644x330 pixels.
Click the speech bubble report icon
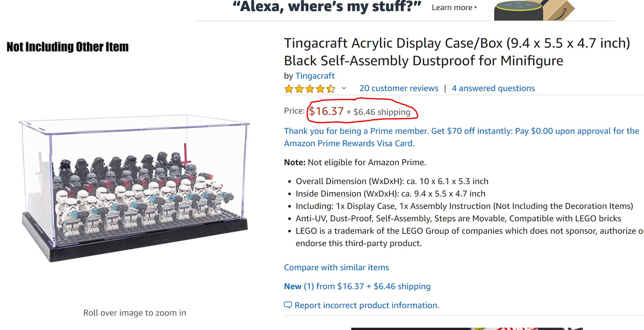point(288,305)
